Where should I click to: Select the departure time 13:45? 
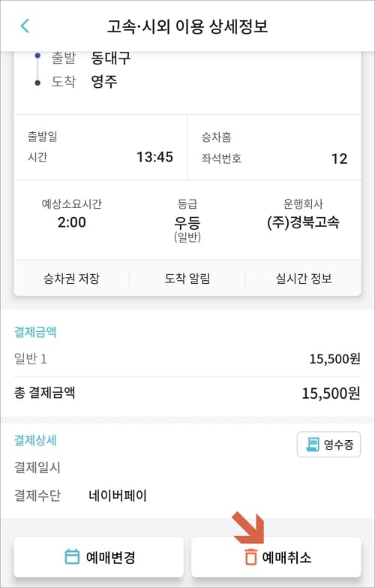point(154,157)
